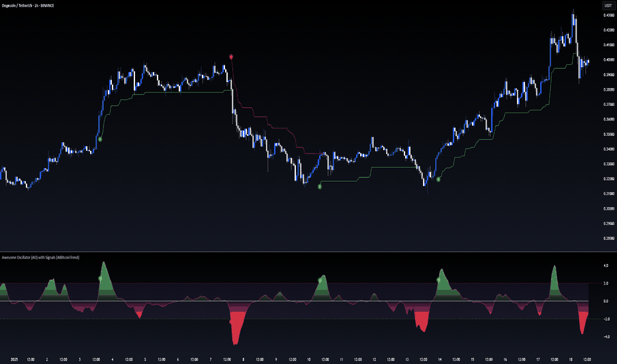The width and height of the screenshot is (617, 364).
Task: Click the green buy signal dot near day 14
Action: point(438,179)
